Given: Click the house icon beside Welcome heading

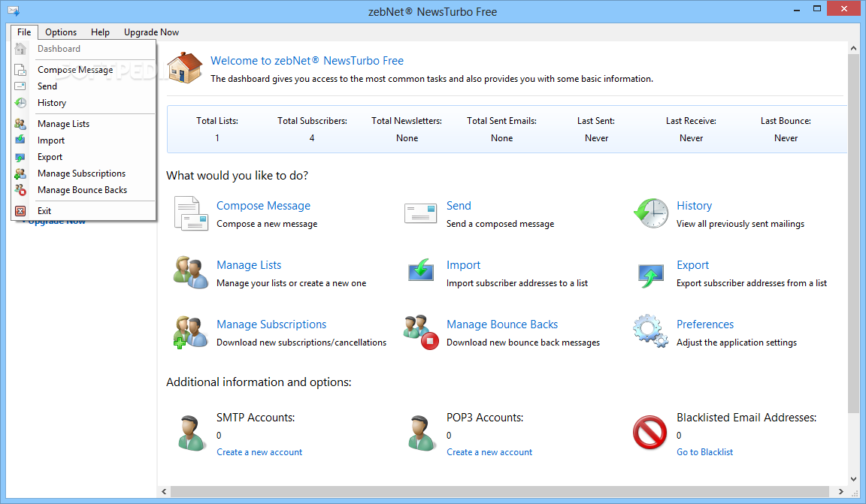Looking at the screenshot, I should [x=184, y=68].
